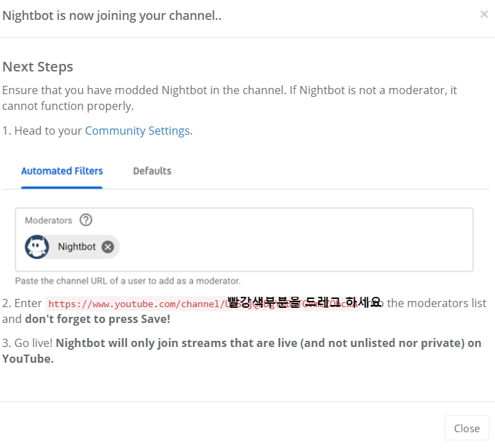Viewport: 495px width, 448px height.
Task: Open the Community Settings link
Action: pos(137,131)
